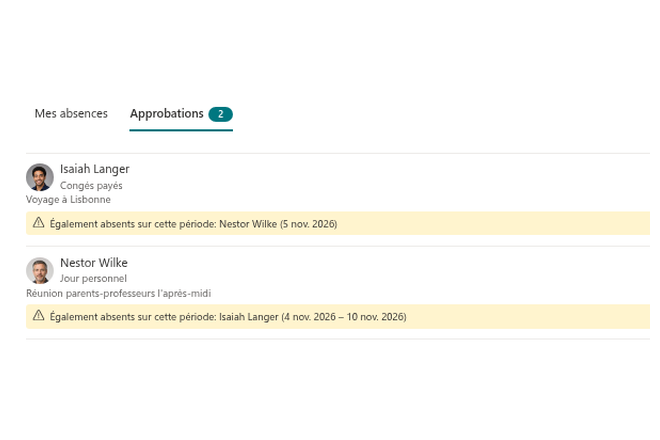Viewport: 660px width, 440px height.
Task: Click the Approbations count badge showing 2
Action: [x=221, y=114]
